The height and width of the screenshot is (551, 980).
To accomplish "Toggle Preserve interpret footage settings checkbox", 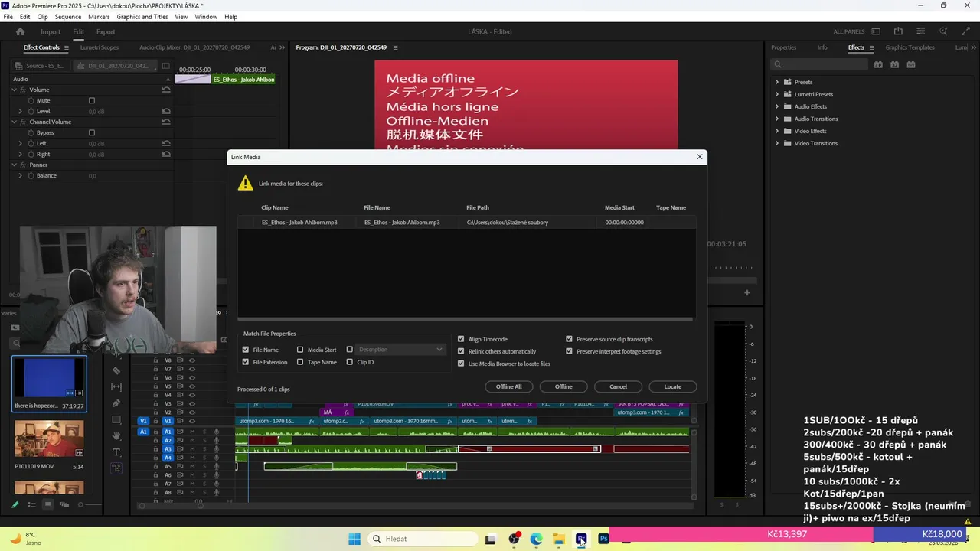I will [569, 351].
